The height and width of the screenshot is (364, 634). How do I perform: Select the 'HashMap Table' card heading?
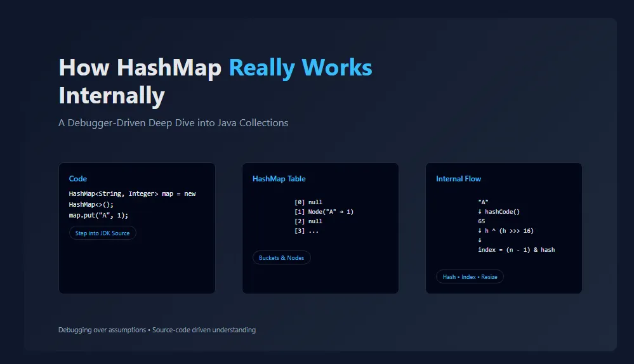point(279,179)
